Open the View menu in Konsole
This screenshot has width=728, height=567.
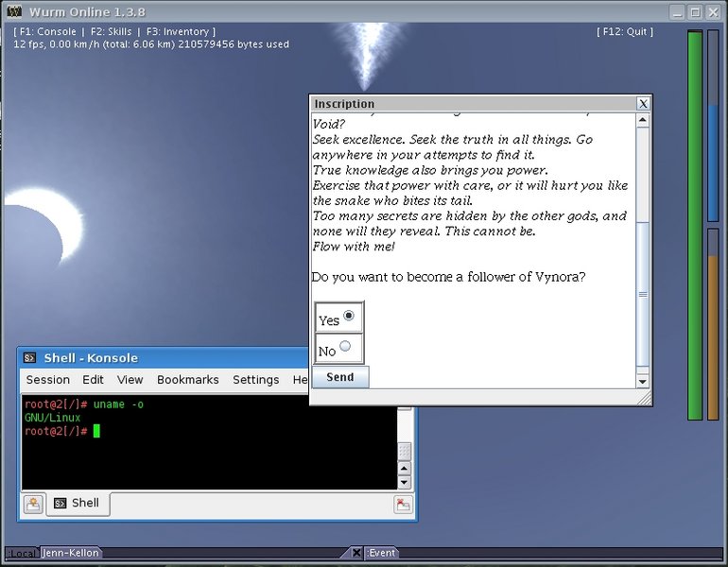(130, 380)
